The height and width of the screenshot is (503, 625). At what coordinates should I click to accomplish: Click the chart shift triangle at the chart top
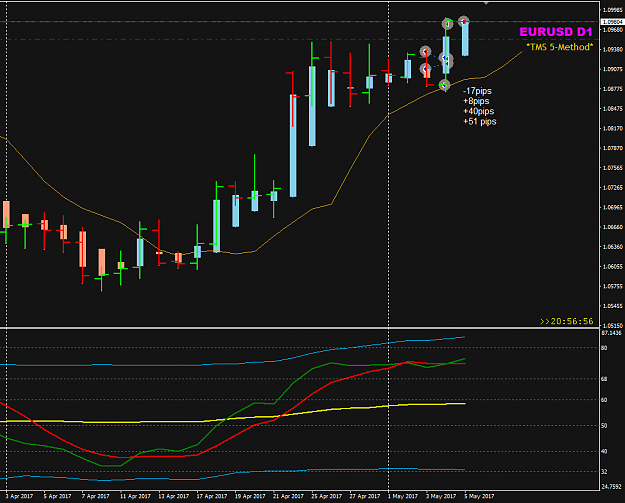point(486,3)
